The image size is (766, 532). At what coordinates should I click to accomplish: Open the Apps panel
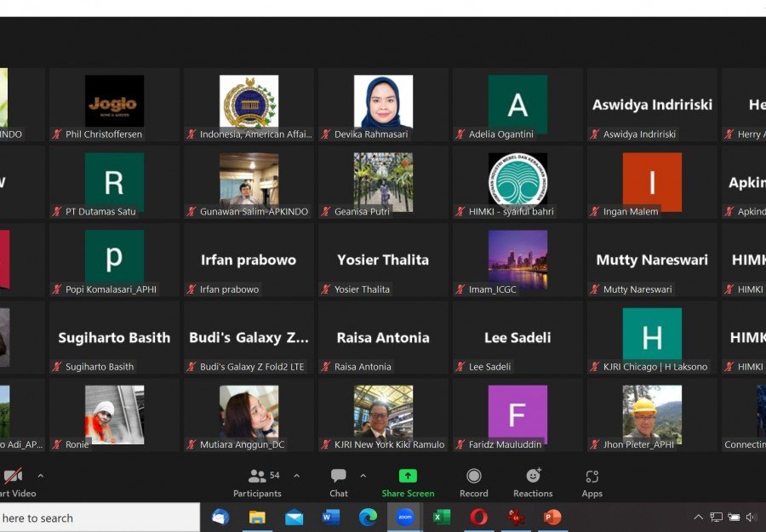click(592, 483)
